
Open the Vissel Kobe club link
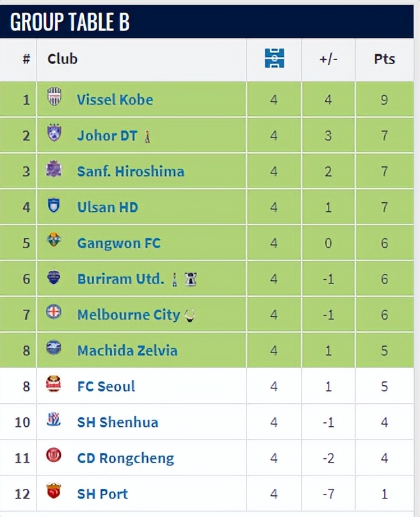coord(115,100)
